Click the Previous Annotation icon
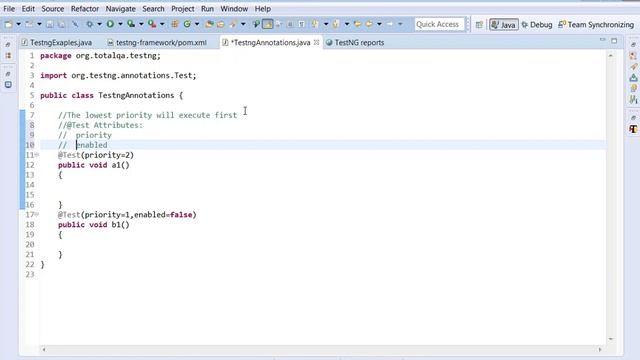640x360 pixels. [x=336, y=24]
